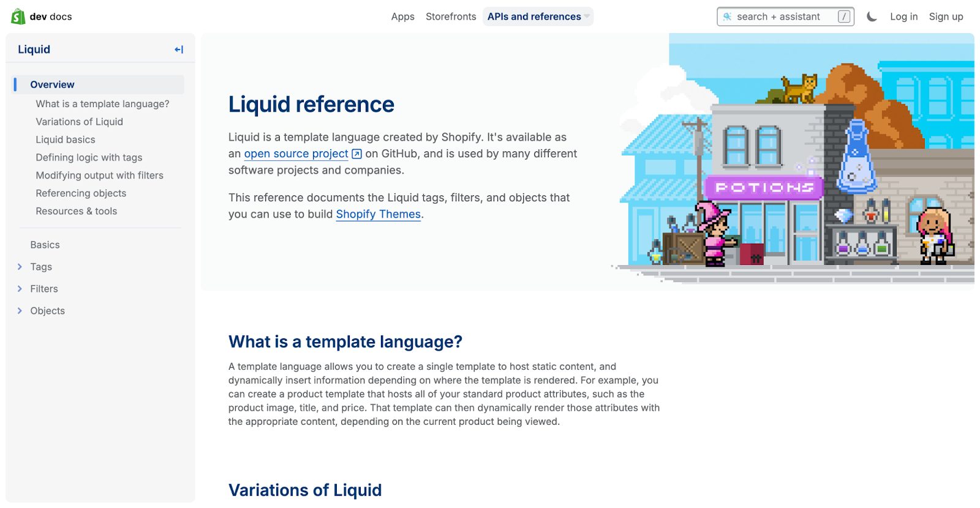980x508 pixels.
Task: Open Resources & tools sidebar item
Action: (76, 211)
